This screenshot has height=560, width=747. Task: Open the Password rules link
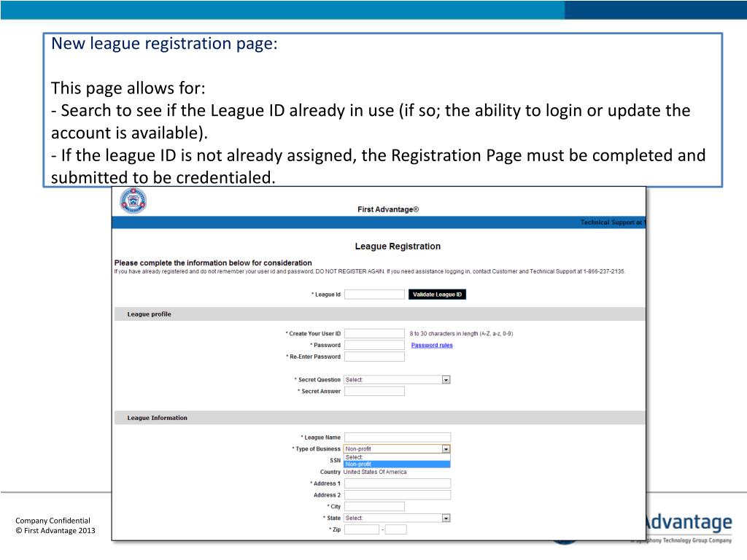432,345
